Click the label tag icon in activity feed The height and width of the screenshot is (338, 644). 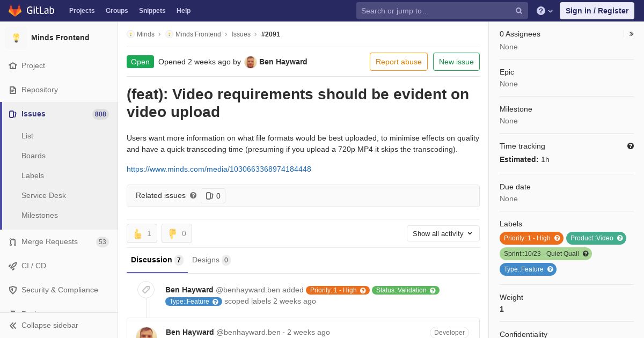coord(146,290)
